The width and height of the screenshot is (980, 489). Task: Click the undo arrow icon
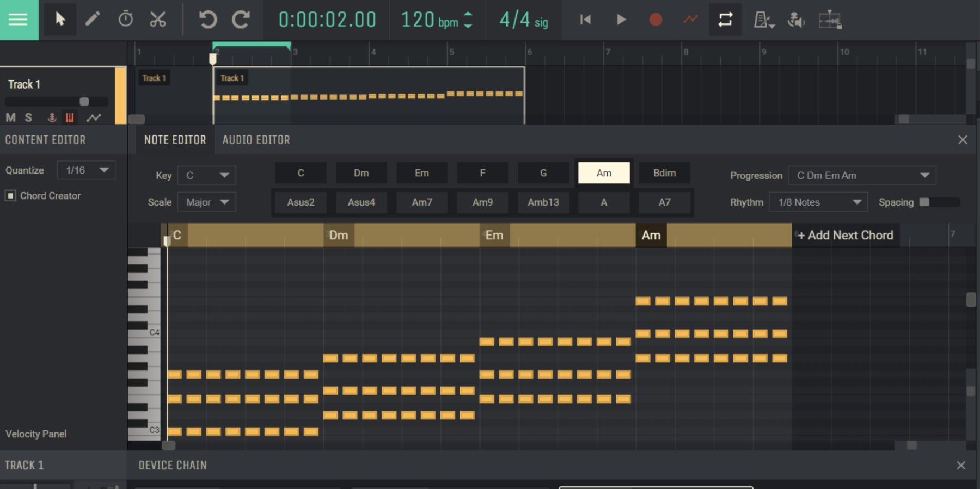(207, 20)
